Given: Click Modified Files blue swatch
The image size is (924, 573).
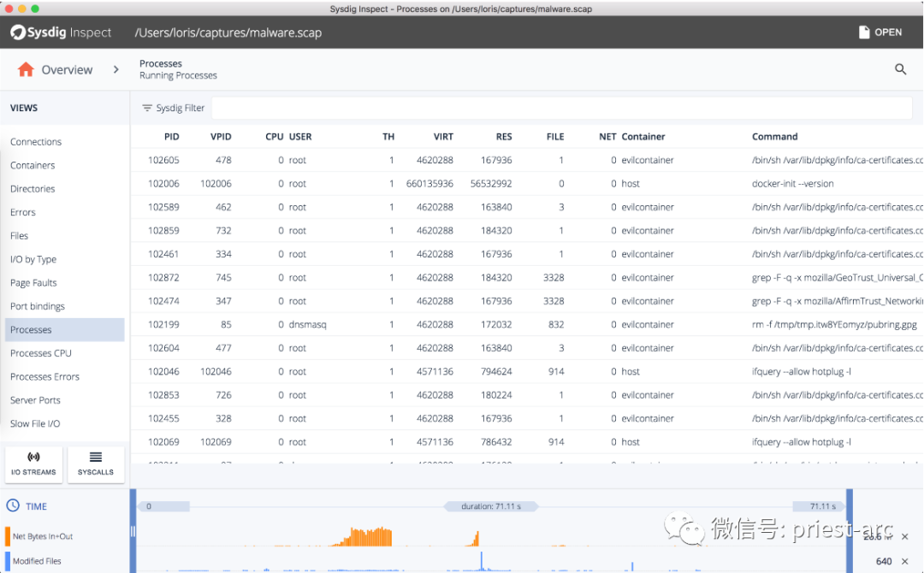Looking at the screenshot, I should (8, 561).
